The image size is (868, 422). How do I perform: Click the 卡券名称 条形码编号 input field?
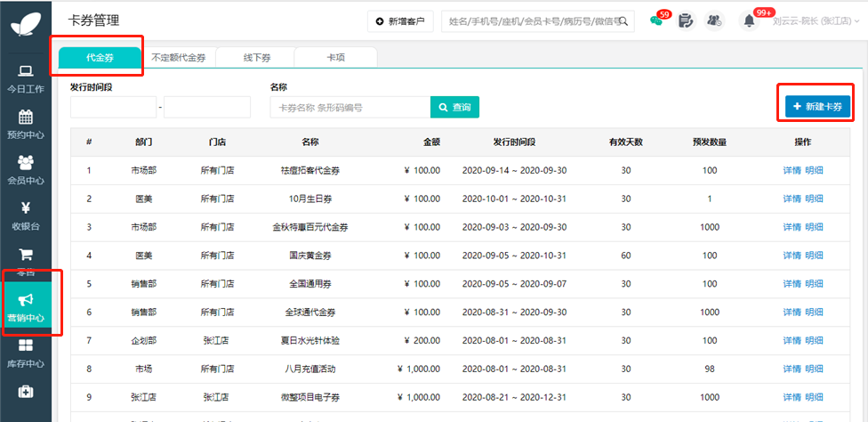pos(350,108)
